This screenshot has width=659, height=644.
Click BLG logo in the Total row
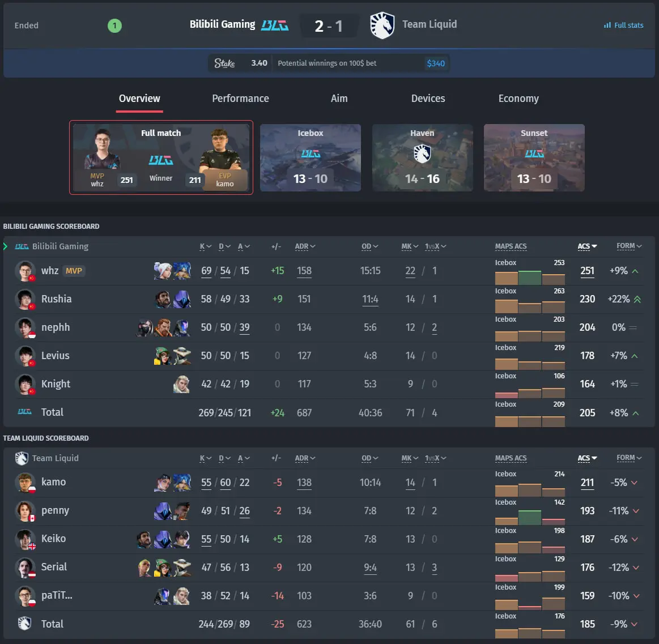pyautogui.click(x=24, y=412)
